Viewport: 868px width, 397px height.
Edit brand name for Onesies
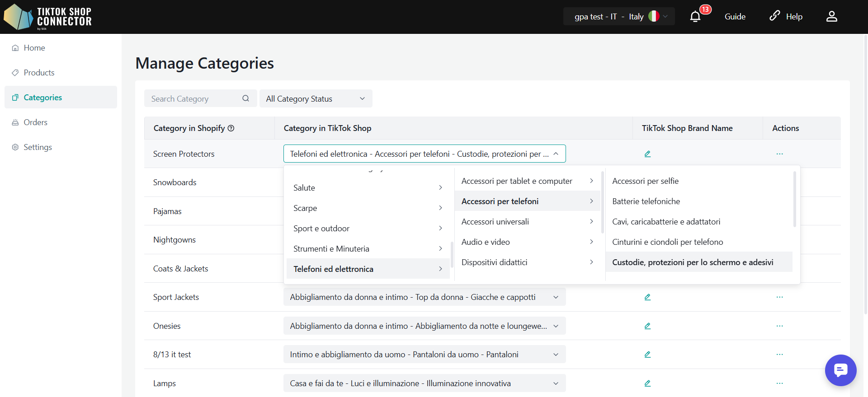point(647,326)
